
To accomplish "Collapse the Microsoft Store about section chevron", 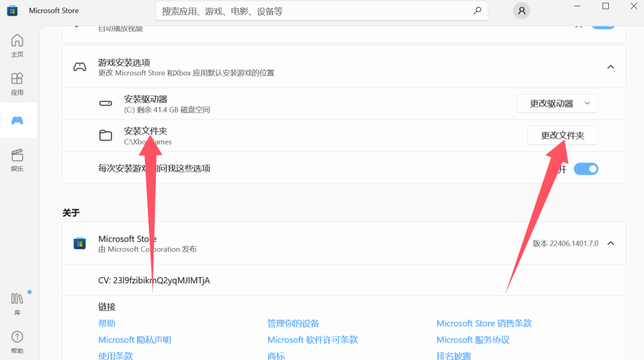I will [x=611, y=243].
